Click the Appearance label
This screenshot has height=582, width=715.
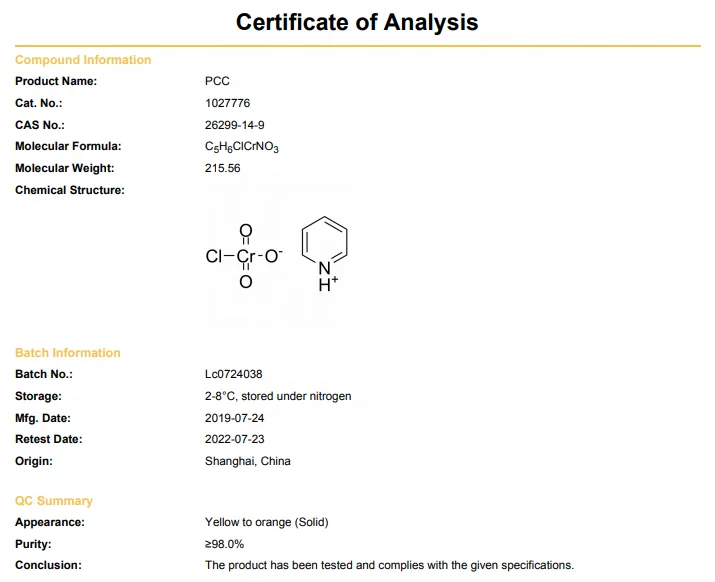pyautogui.click(x=50, y=523)
